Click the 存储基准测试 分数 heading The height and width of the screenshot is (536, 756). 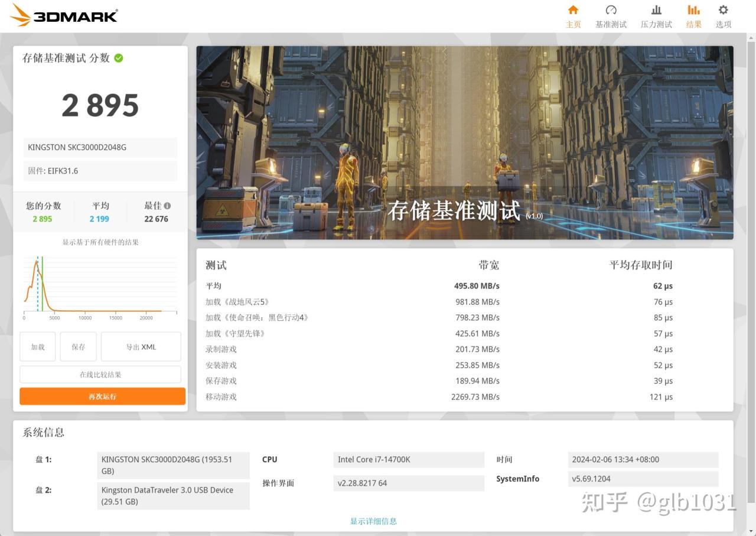(x=66, y=58)
